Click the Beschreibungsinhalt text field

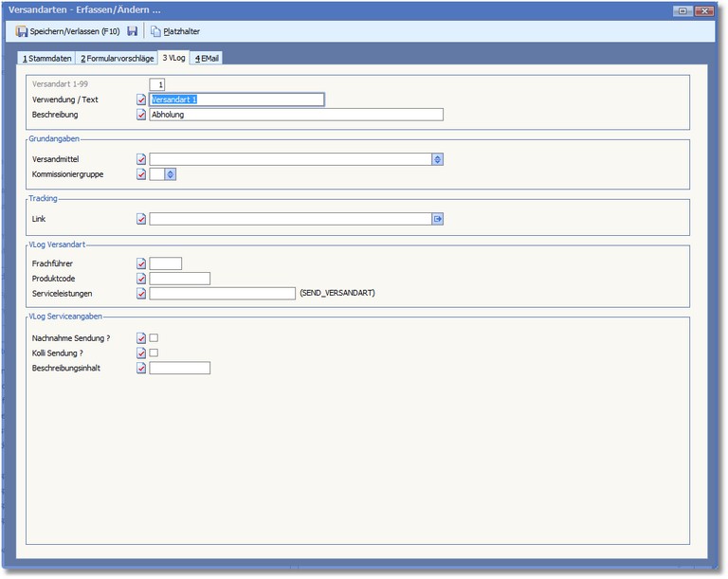click(x=179, y=368)
